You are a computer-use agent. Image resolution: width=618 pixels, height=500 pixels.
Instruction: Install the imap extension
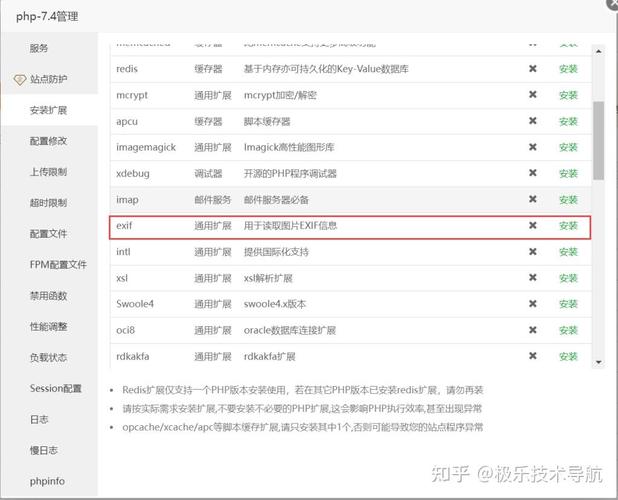(x=568, y=200)
